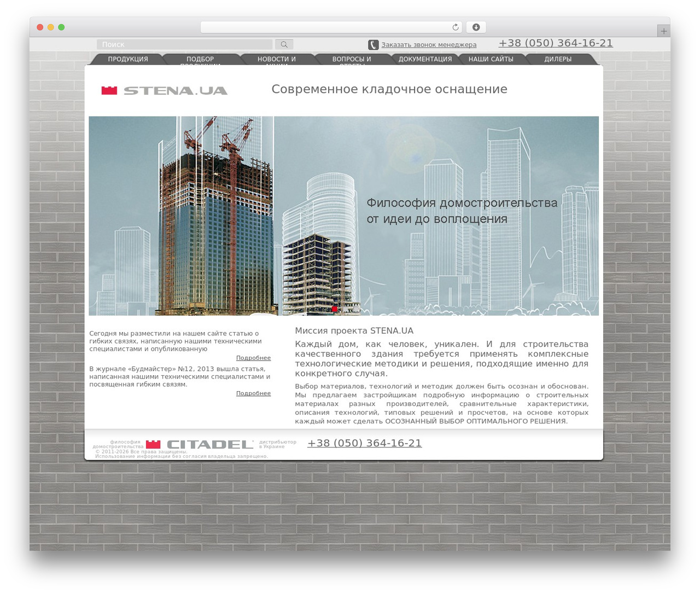Open Подробнее under the Будмайстер article

[253, 393]
